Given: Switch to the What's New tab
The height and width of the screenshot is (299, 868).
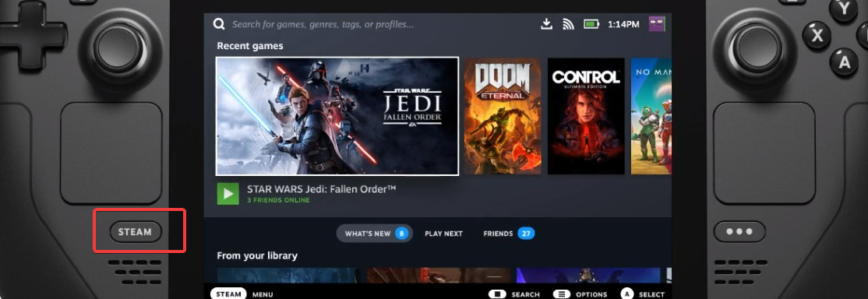Looking at the screenshot, I should [x=375, y=234].
